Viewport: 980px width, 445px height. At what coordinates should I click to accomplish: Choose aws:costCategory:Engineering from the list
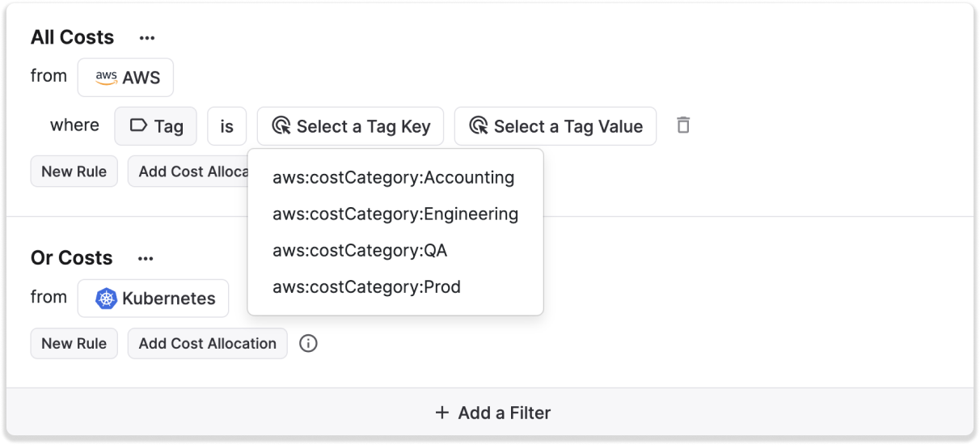pyautogui.click(x=395, y=214)
